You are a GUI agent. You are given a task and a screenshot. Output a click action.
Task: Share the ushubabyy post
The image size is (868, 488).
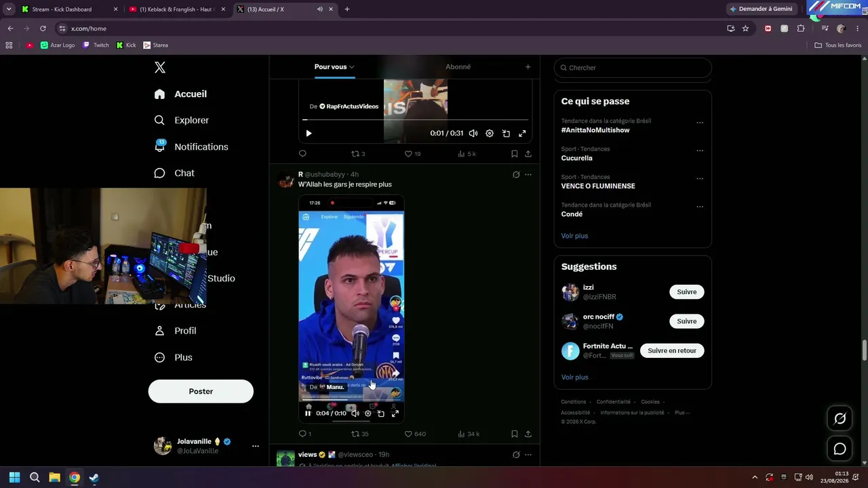tap(528, 434)
